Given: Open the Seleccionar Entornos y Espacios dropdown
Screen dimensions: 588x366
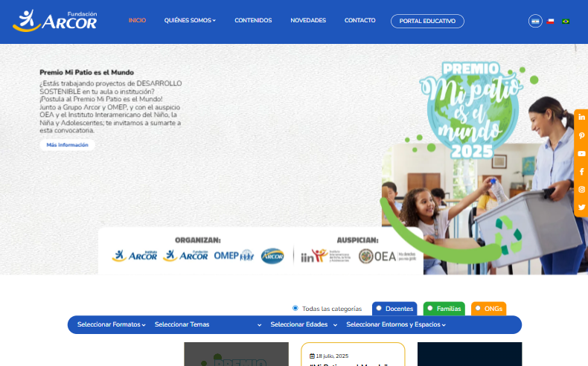Looking at the screenshot, I should pyautogui.click(x=396, y=324).
